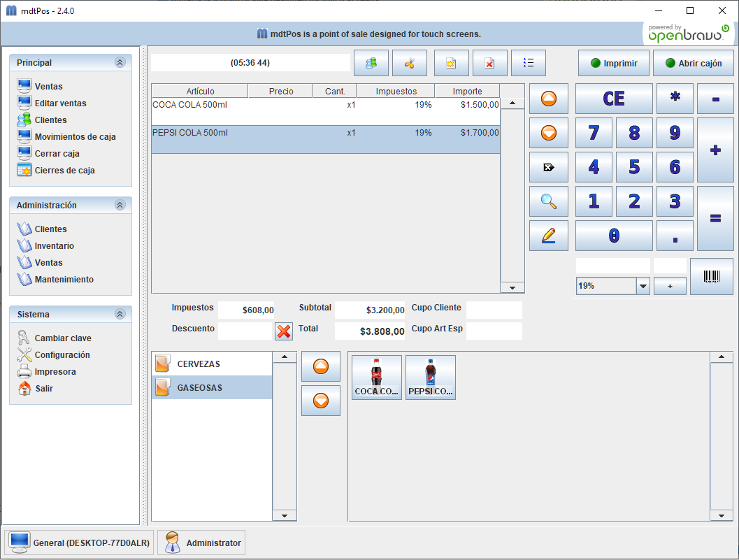The width and height of the screenshot is (739, 560).
Task: Open Clientes in Principal panel
Action: (x=42, y=120)
